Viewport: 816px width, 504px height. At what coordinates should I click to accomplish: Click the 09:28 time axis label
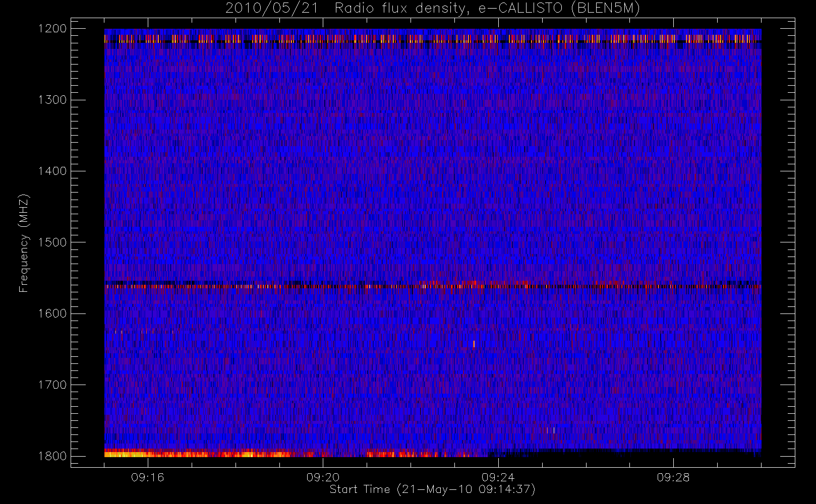coord(673,477)
